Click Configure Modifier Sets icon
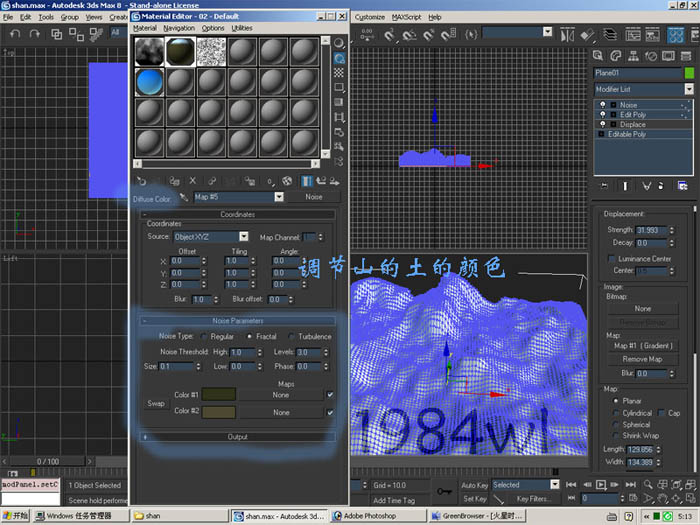700x525 pixels. click(683, 186)
